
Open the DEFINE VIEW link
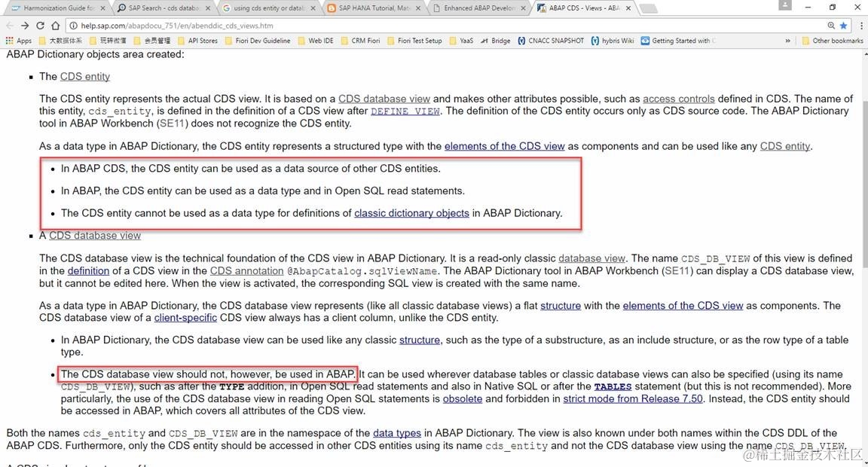(x=405, y=111)
